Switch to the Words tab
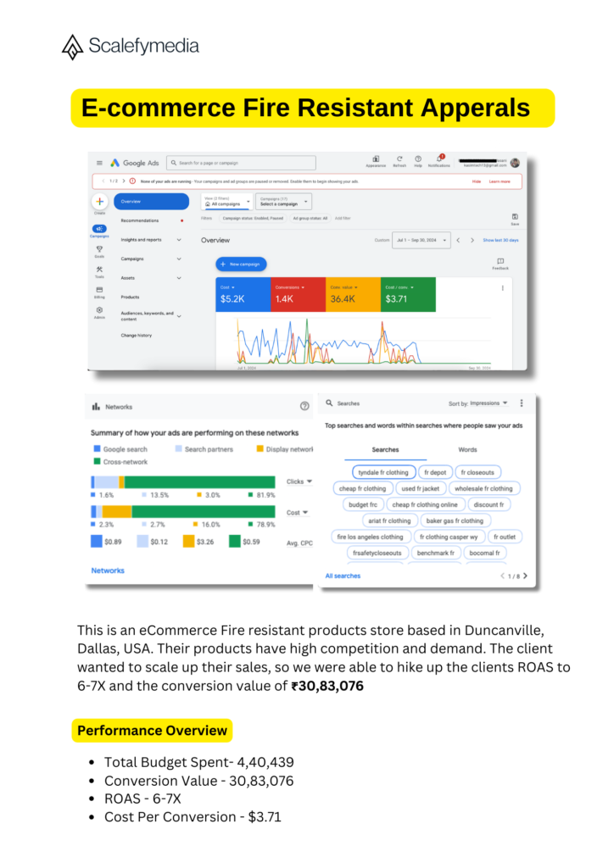Screen dimensions: 614x868 point(467,449)
